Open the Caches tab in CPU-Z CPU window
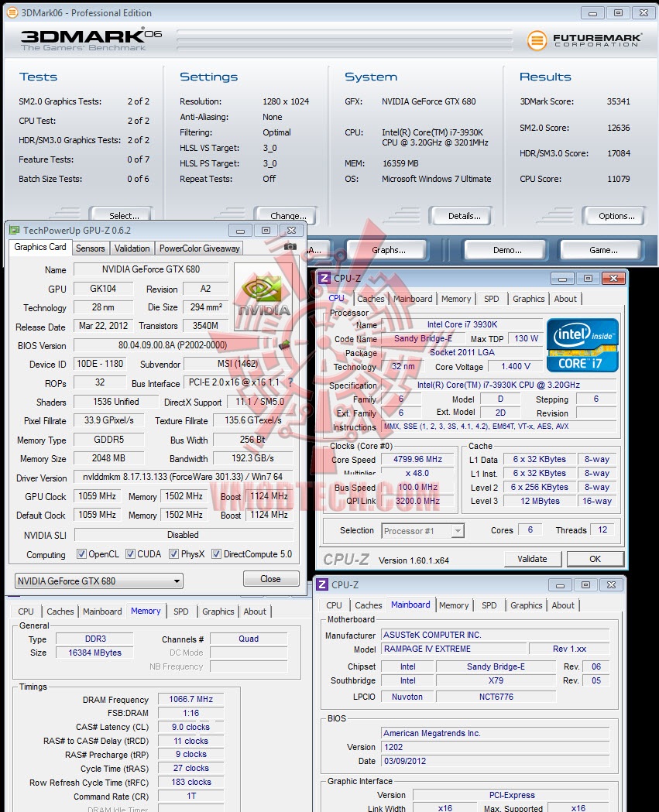The image size is (659, 812). [x=371, y=299]
